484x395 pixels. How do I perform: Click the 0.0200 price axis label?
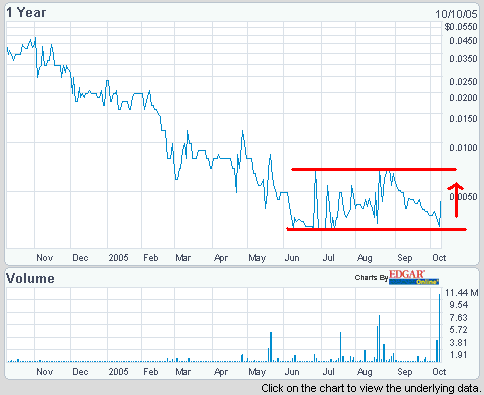pos(463,98)
